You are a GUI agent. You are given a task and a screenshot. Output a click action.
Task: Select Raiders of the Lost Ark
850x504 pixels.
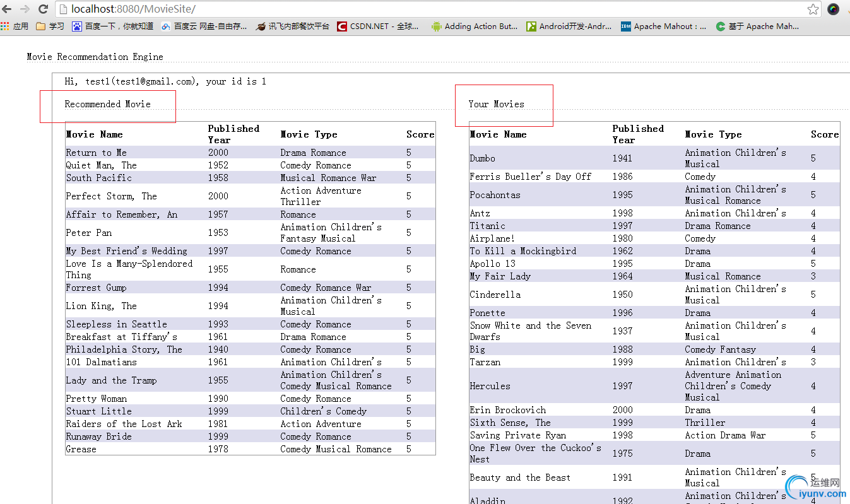point(124,424)
